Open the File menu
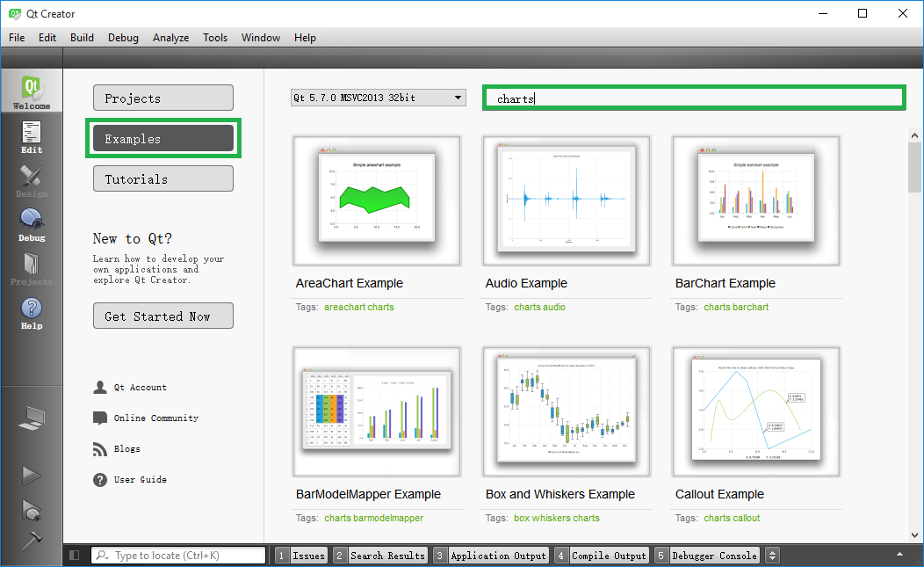924x567 pixels. 17,38
